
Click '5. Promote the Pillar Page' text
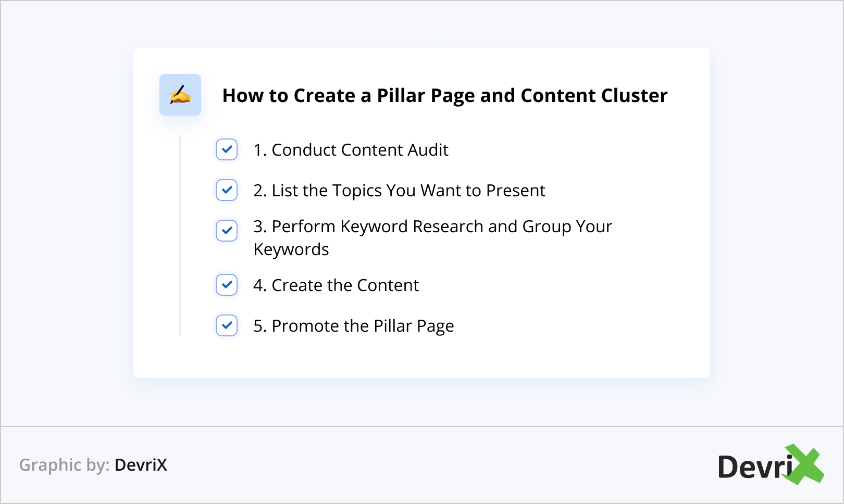(x=354, y=326)
